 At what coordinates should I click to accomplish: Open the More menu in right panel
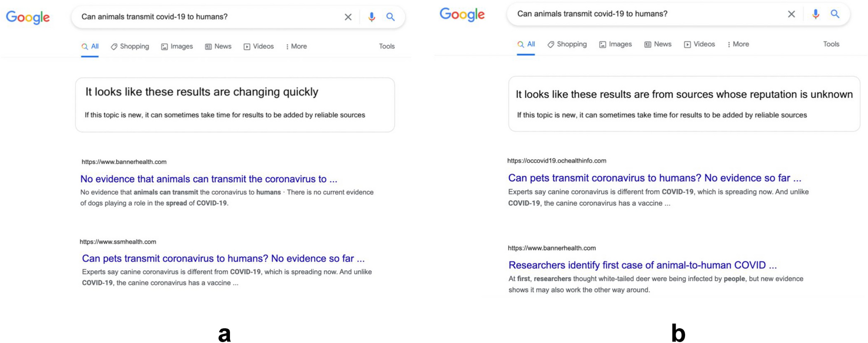coord(738,44)
